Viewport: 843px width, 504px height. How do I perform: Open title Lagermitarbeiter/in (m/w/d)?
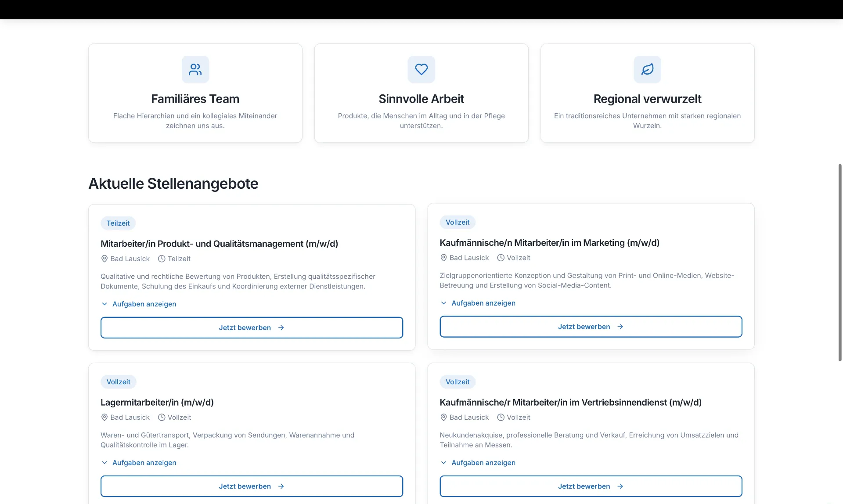coord(157,402)
